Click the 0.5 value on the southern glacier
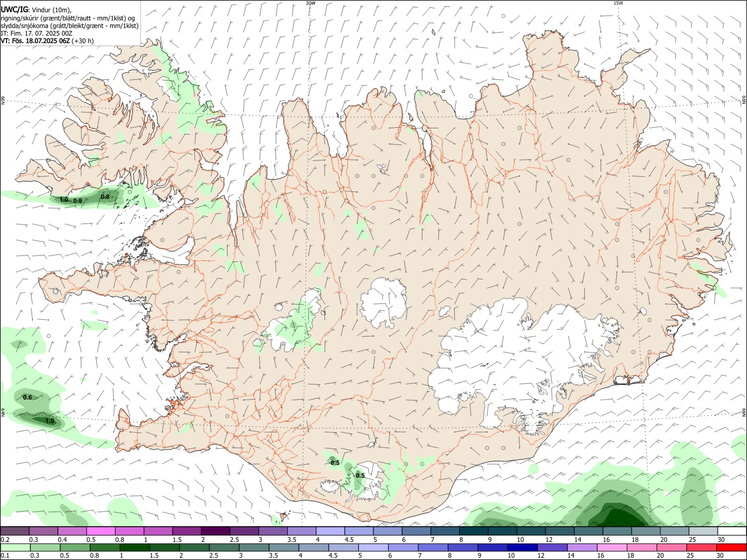Screen dimensions: 747x560 coord(360,475)
